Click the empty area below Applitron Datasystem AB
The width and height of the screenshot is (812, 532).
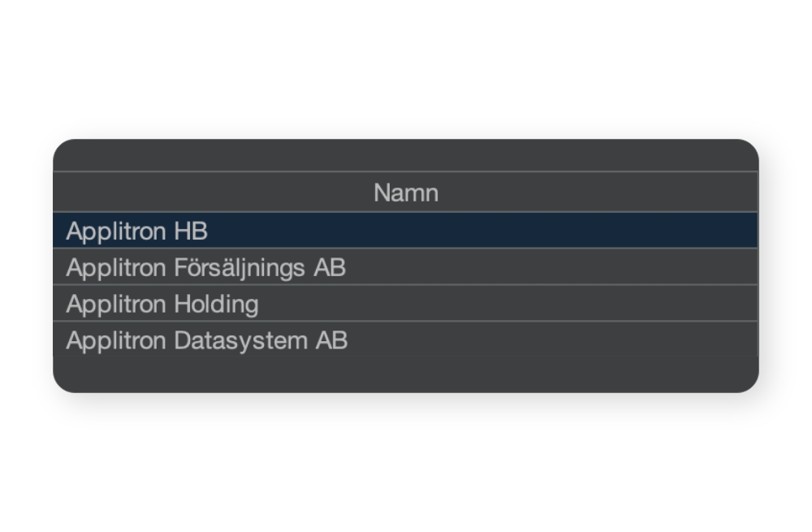[x=405, y=374]
